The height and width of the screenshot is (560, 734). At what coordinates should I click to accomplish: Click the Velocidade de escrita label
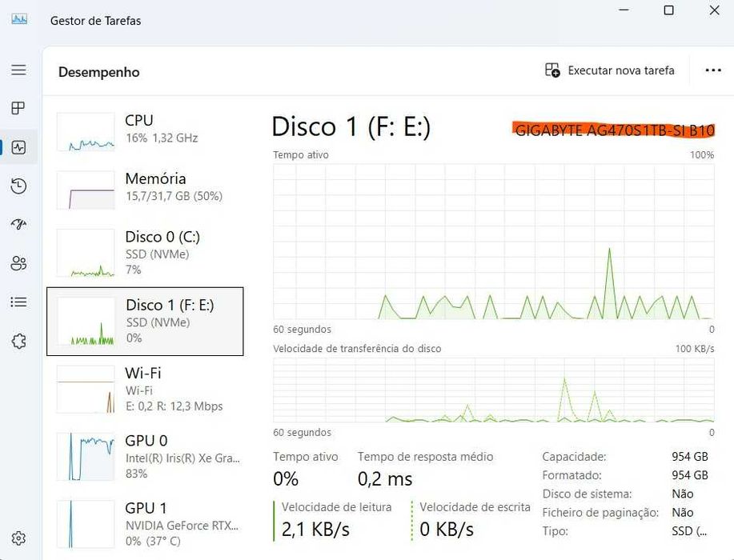point(475,507)
